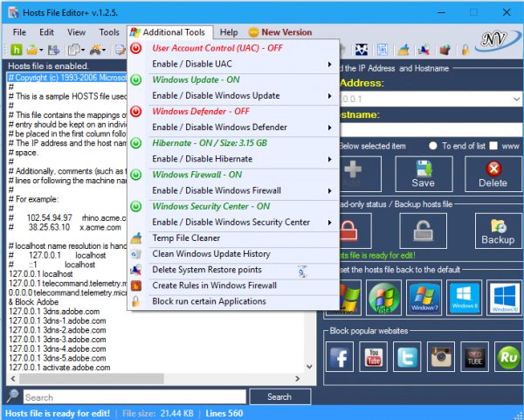Block Instagram using its icon
Viewport: 524px width, 420px height.
441,357
